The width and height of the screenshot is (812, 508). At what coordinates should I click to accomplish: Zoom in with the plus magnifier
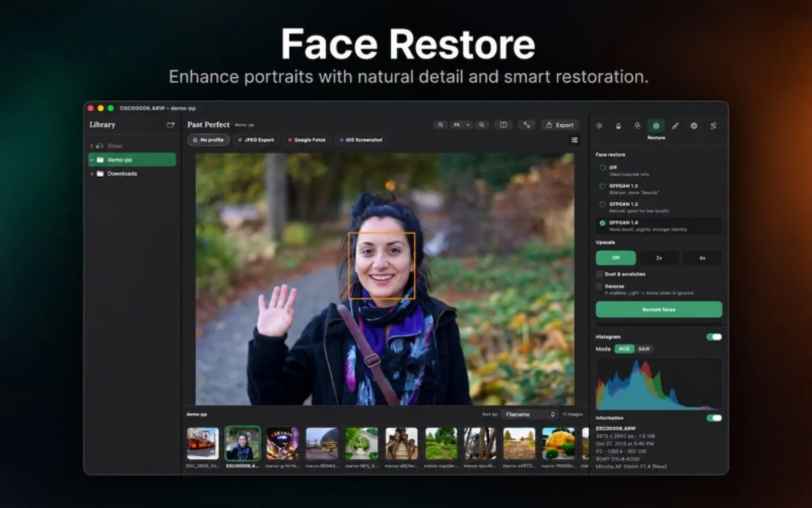(482, 125)
